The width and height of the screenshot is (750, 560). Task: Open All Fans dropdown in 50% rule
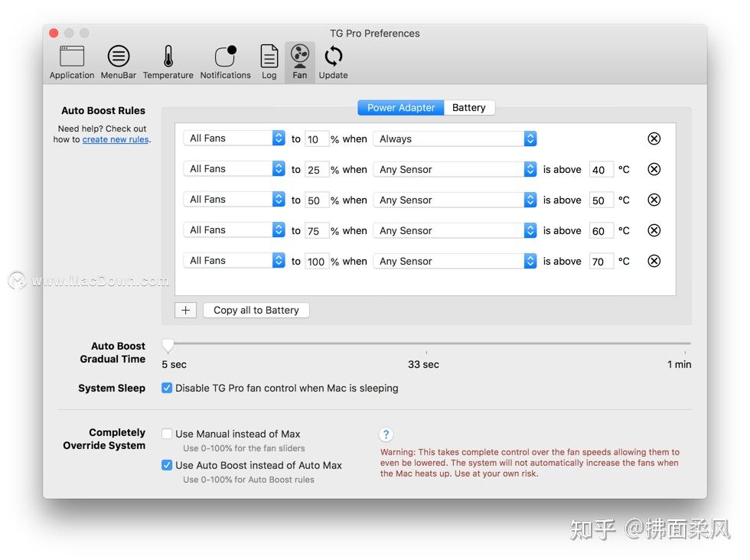234,200
